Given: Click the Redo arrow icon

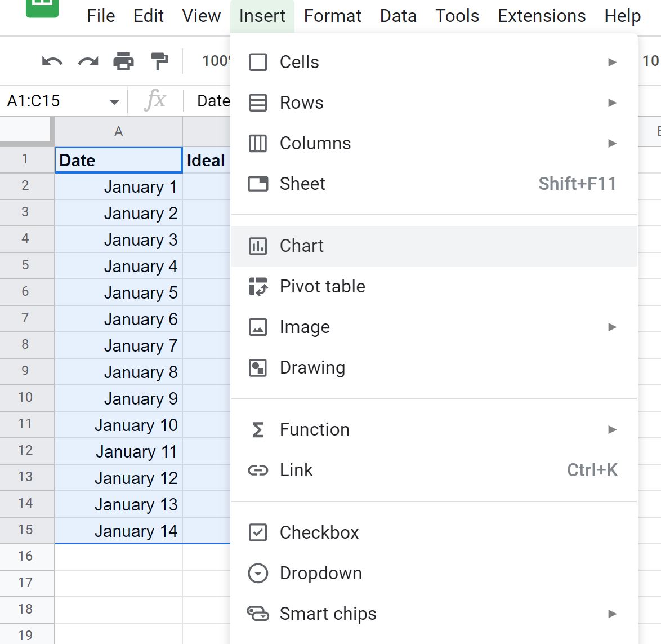Looking at the screenshot, I should [x=88, y=61].
